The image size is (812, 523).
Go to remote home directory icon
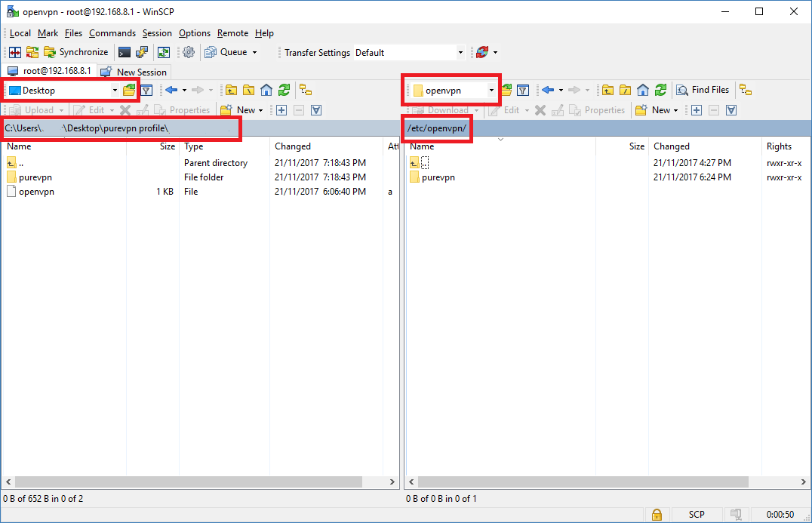(x=643, y=91)
